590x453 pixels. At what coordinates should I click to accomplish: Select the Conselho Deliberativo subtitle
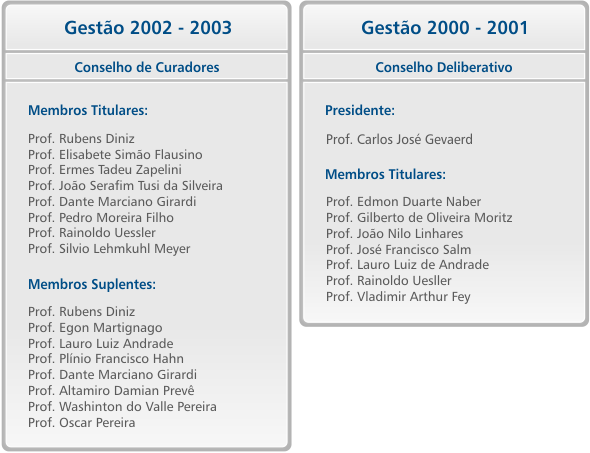444,67
